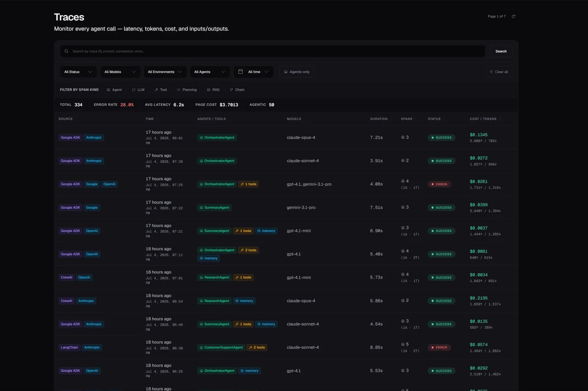Click the OpenAI tag in the gpt-4.1-mini 6.90s row
Screen dimensions: 588x391
[x=92, y=231]
